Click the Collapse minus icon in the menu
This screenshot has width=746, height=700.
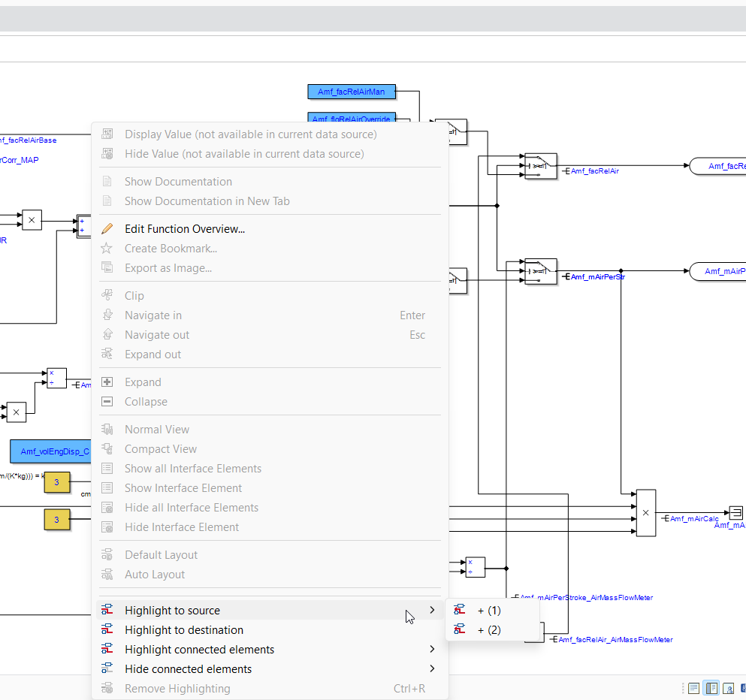click(107, 401)
